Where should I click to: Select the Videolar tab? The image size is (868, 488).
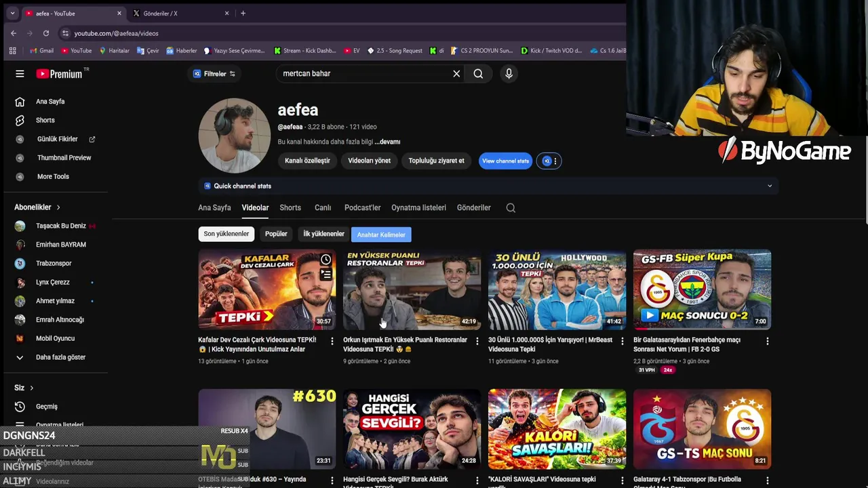[255, 207]
